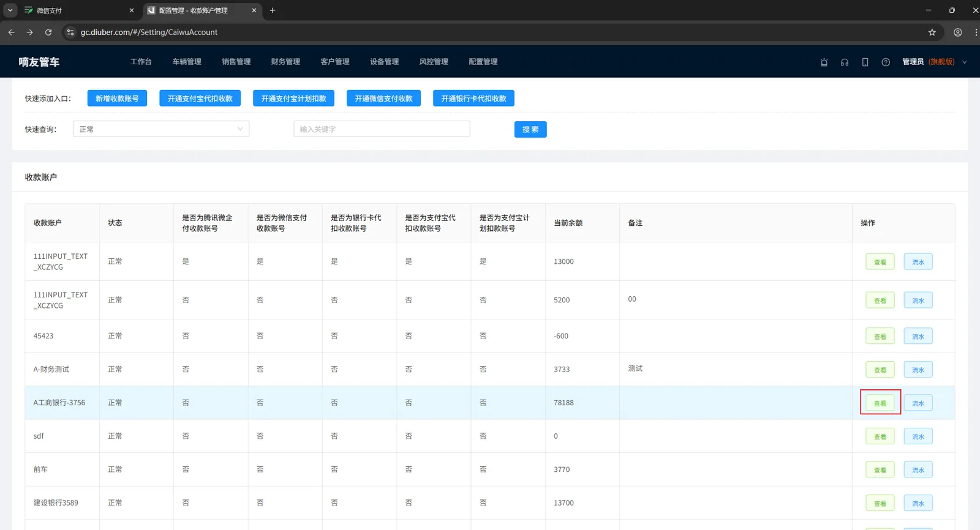Click 查看 for the 5200 balance row
The image size is (980, 530).
pyautogui.click(x=880, y=300)
